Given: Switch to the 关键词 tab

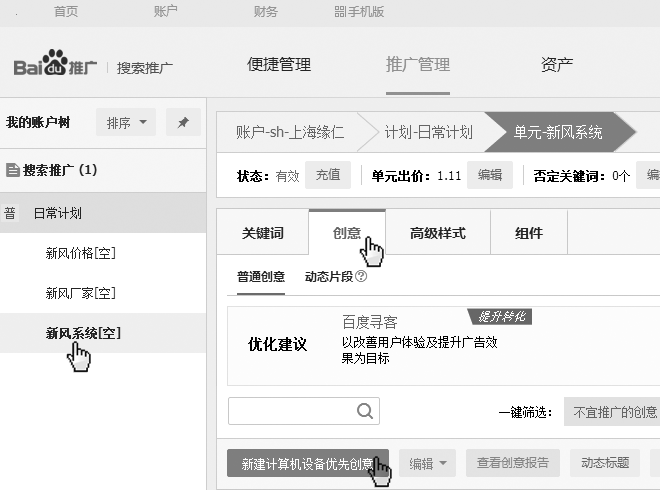Looking at the screenshot, I should tap(262, 233).
